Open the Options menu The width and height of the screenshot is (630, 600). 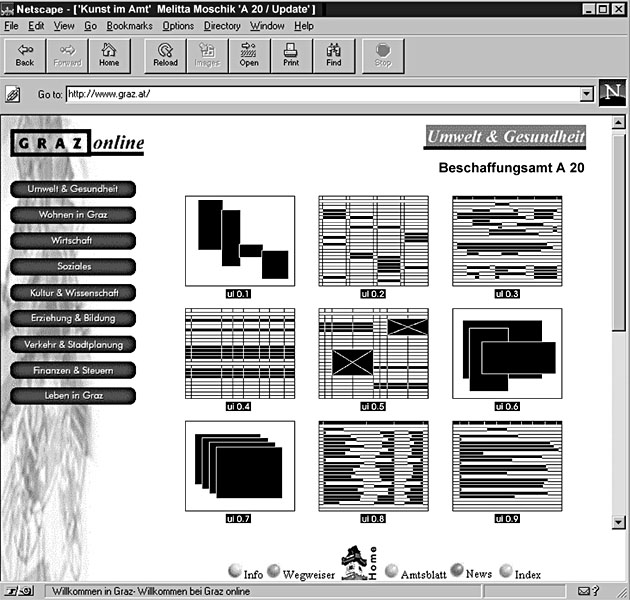point(178,26)
